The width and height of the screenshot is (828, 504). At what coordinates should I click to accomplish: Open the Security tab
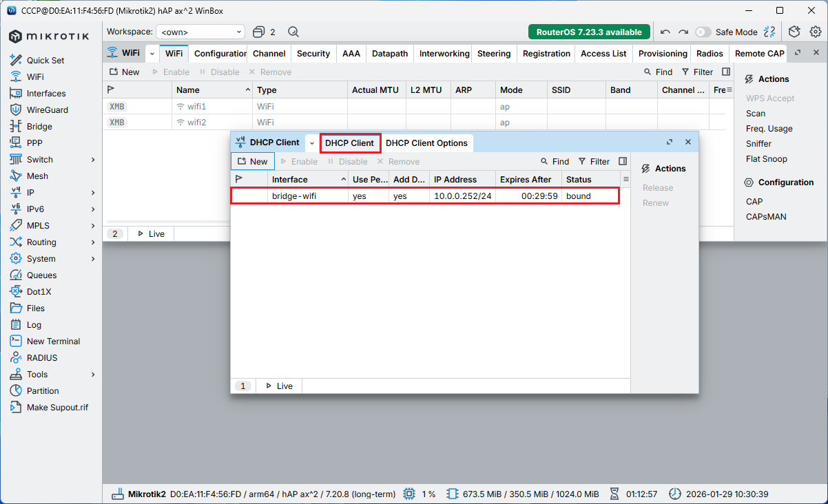click(x=313, y=54)
